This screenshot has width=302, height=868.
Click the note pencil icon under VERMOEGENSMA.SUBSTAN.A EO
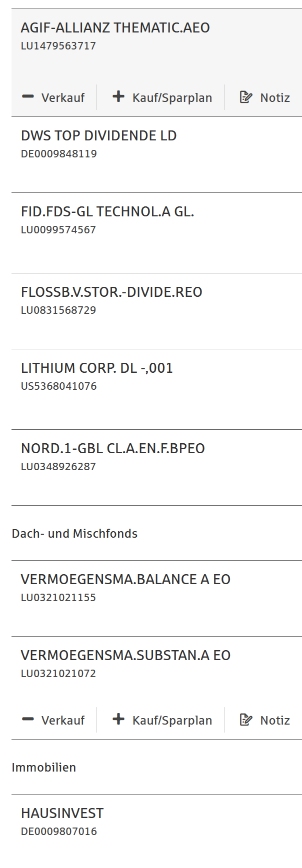246,720
